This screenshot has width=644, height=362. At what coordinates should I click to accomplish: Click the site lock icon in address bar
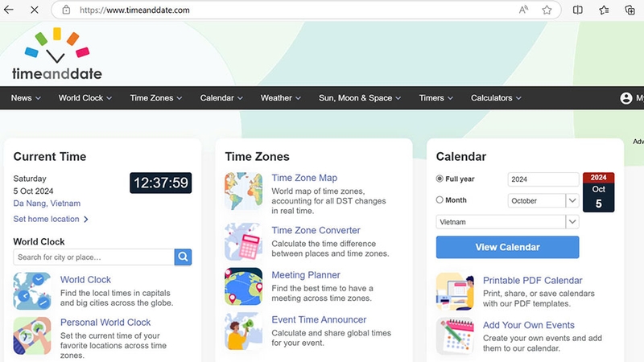pos(66,10)
